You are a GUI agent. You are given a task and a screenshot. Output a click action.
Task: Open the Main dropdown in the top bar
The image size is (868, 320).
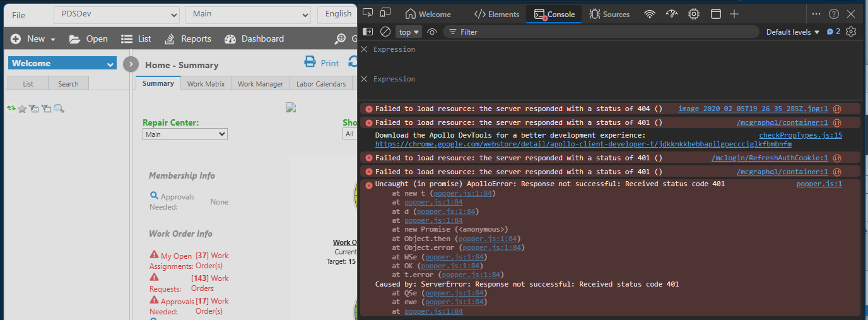[248, 15]
